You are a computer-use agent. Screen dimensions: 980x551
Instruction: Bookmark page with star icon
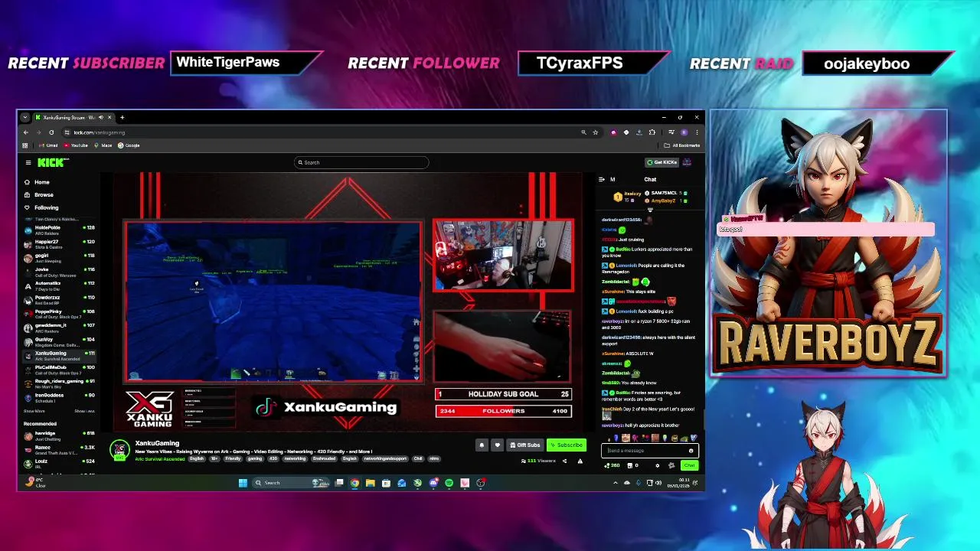(x=595, y=132)
